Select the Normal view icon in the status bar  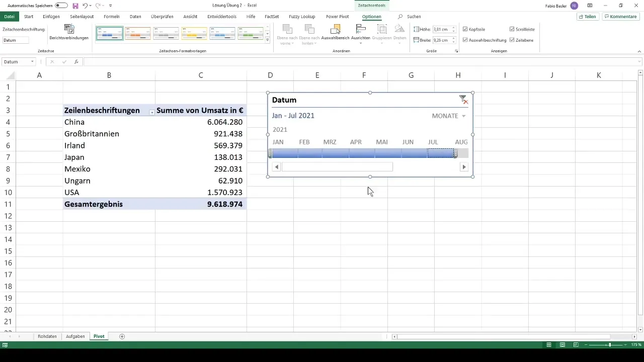click(x=550, y=345)
